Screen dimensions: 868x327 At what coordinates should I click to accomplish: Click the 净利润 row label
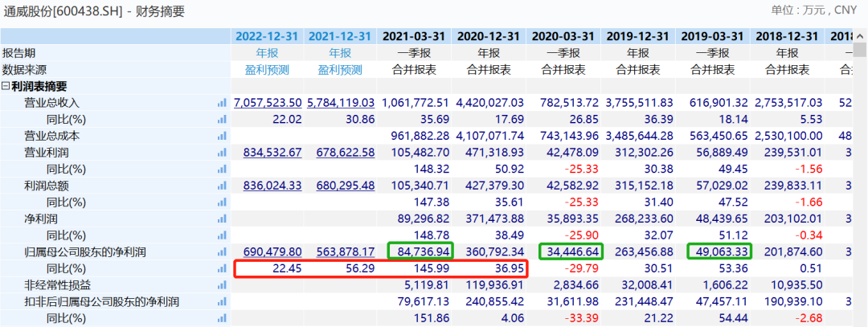click(40, 219)
